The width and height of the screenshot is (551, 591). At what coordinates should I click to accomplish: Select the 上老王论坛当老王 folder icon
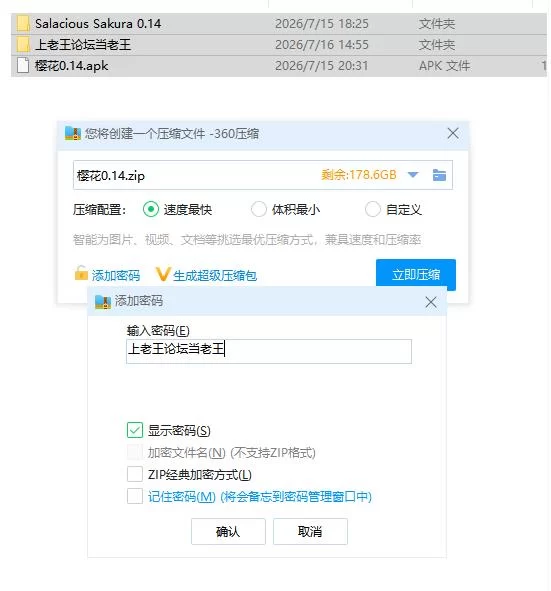click(x=23, y=45)
